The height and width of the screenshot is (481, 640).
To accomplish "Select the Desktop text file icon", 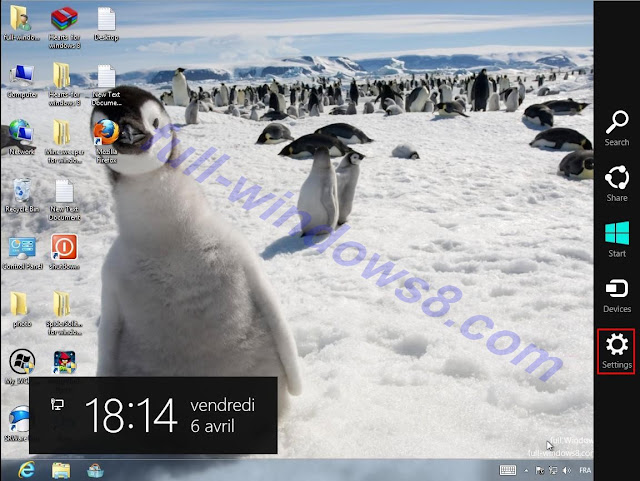I will point(106,24).
